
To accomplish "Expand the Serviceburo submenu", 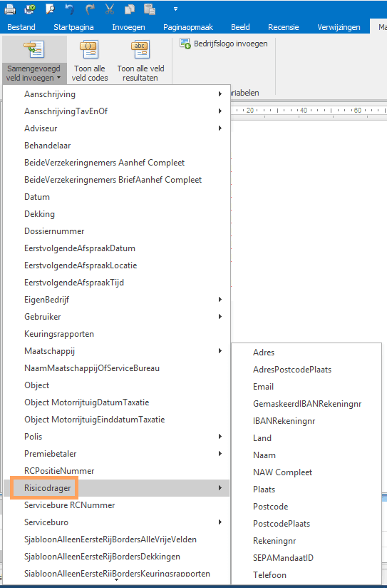I will tap(116, 522).
